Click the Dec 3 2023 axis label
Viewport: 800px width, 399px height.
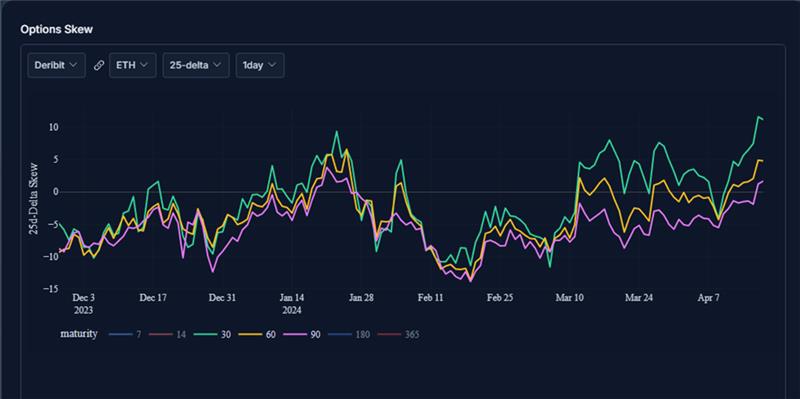point(83,304)
